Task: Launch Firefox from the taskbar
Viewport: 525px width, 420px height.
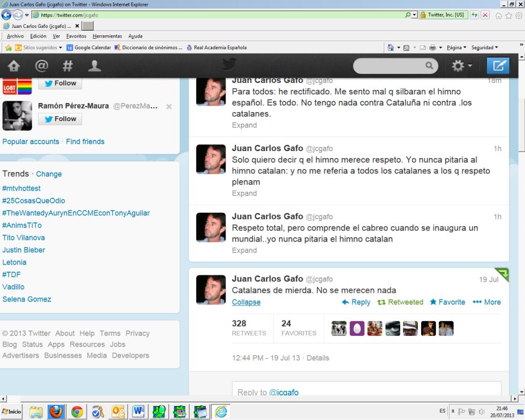Action: pyautogui.click(x=56, y=411)
